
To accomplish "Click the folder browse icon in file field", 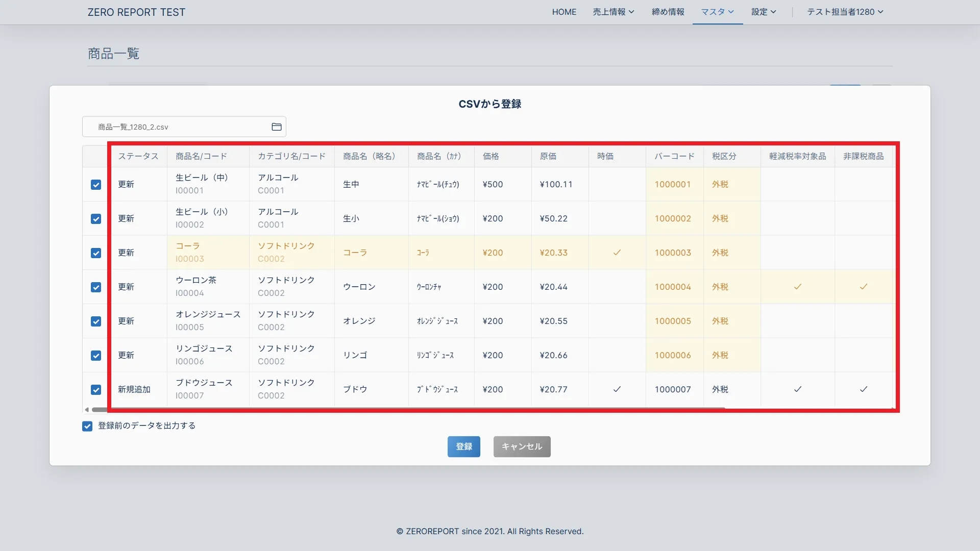I will coord(277,127).
